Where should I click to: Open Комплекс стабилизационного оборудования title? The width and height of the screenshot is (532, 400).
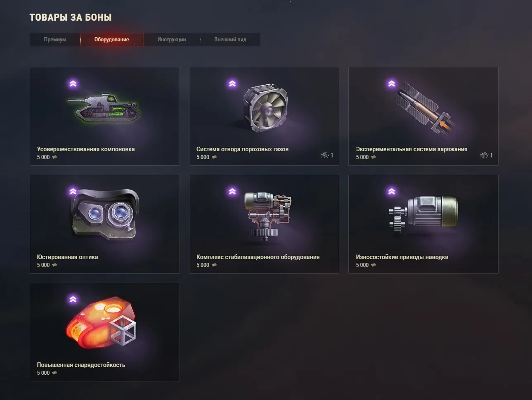tap(258, 257)
